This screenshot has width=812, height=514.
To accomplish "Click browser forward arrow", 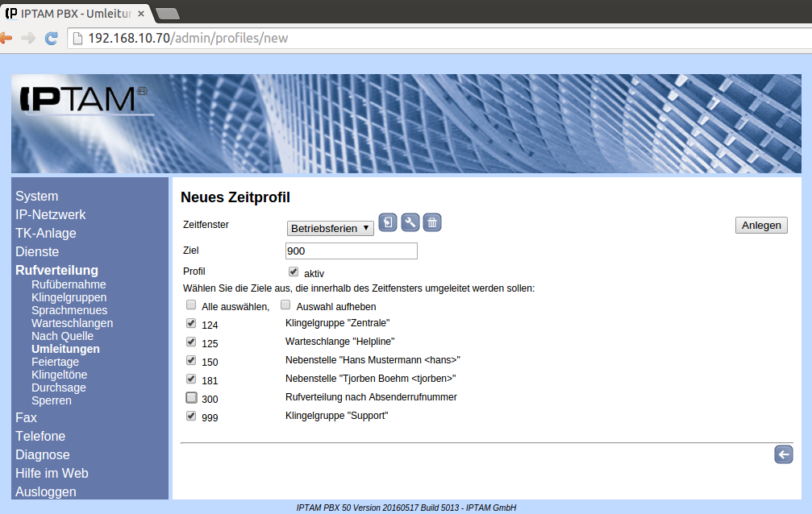I will [28, 38].
